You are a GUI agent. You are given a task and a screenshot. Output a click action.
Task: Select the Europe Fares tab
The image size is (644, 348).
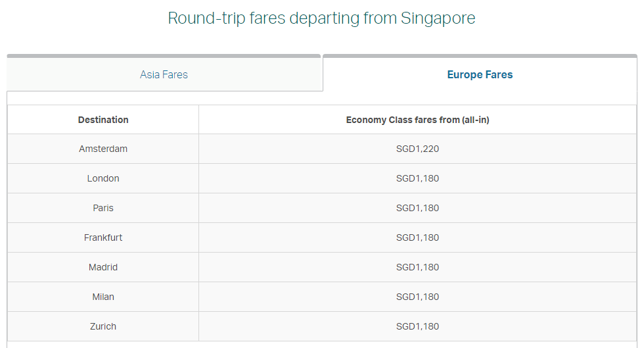(x=480, y=74)
